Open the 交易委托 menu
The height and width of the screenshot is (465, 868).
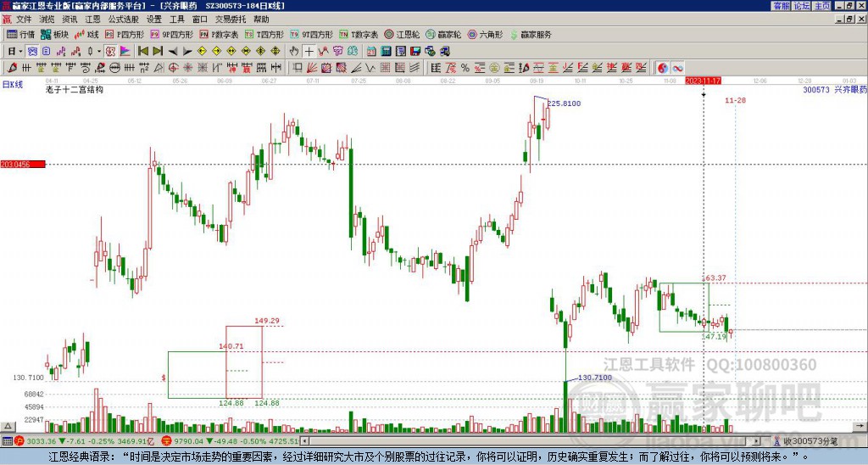point(231,20)
